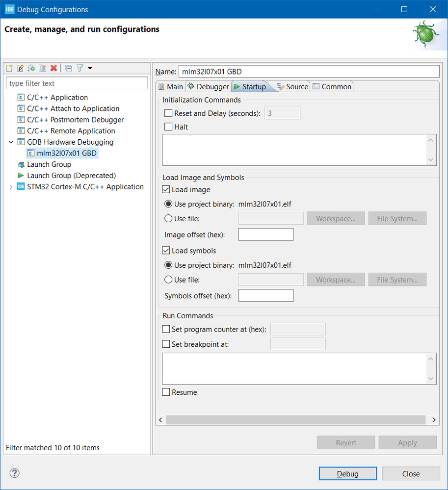Click horizontal scrollbar left arrow

point(160,420)
